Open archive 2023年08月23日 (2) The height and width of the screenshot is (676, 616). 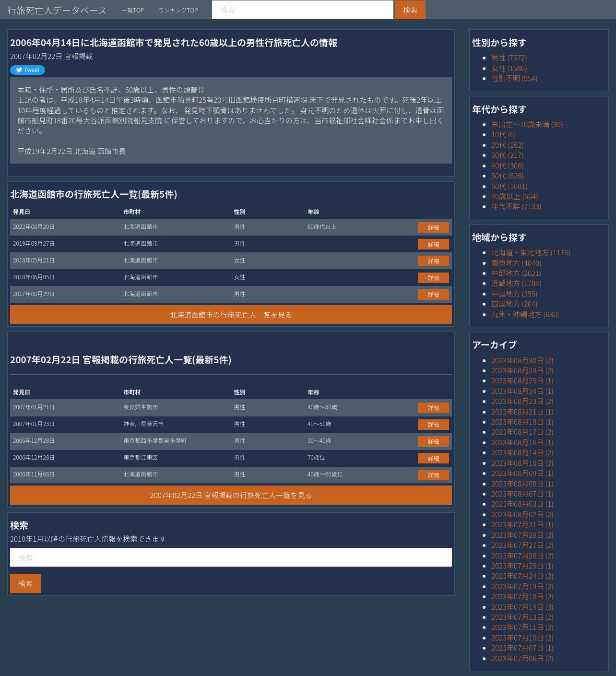[x=522, y=401]
